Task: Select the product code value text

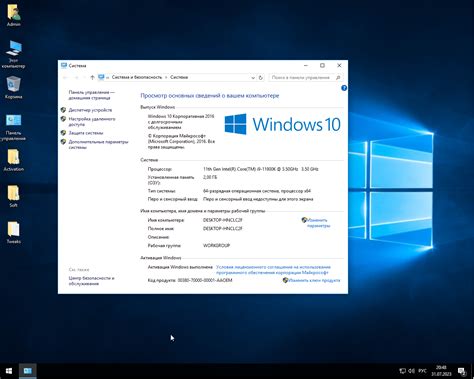Action: pyautogui.click(x=205, y=280)
